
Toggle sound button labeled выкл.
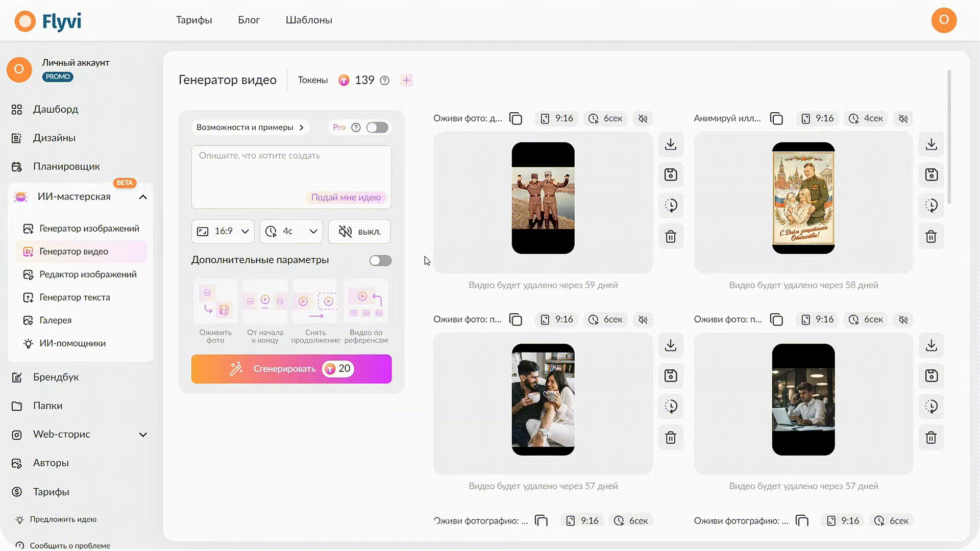(x=360, y=232)
